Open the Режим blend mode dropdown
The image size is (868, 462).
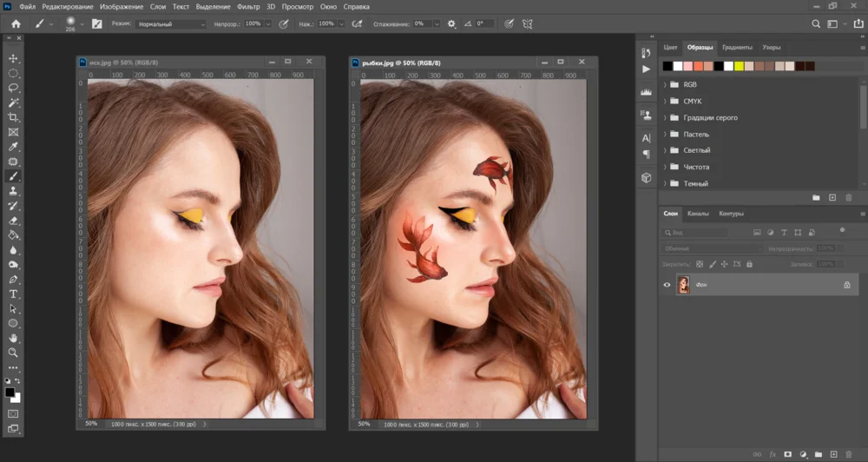pyautogui.click(x=171, y=24)
